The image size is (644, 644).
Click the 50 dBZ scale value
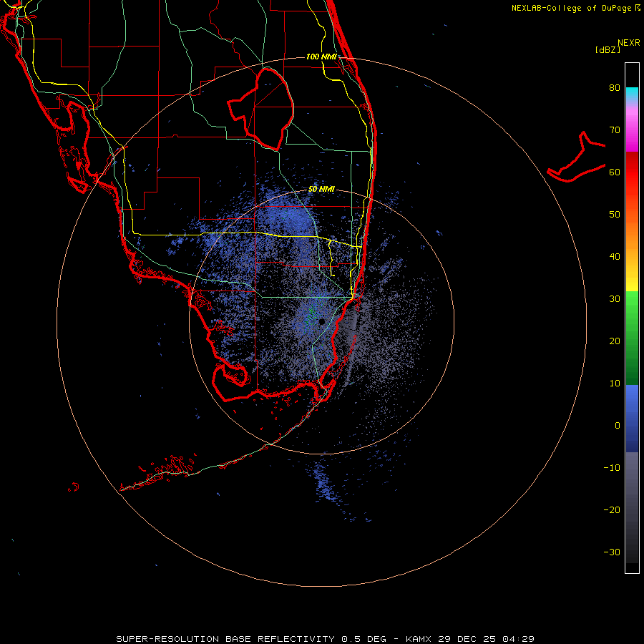615,215
